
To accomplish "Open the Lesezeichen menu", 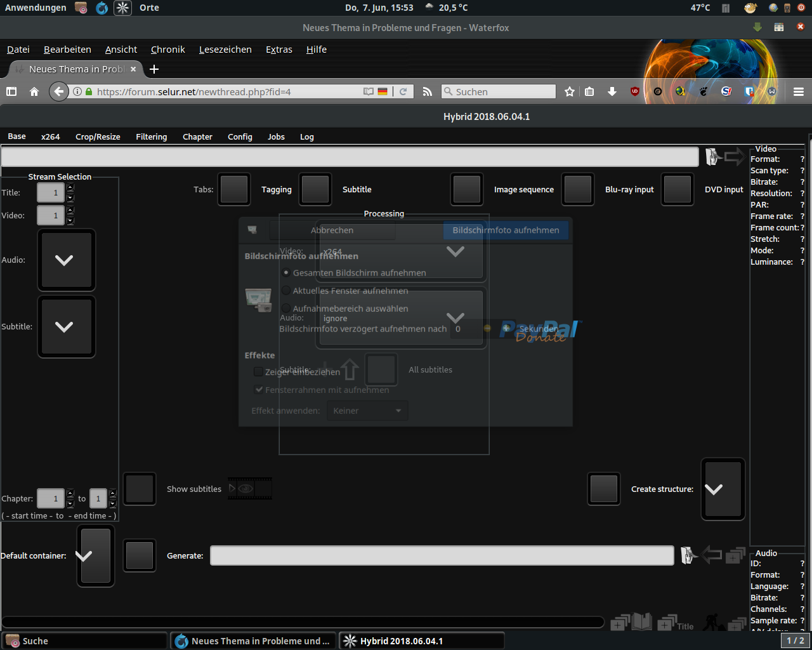I will (x=225, y=50).
